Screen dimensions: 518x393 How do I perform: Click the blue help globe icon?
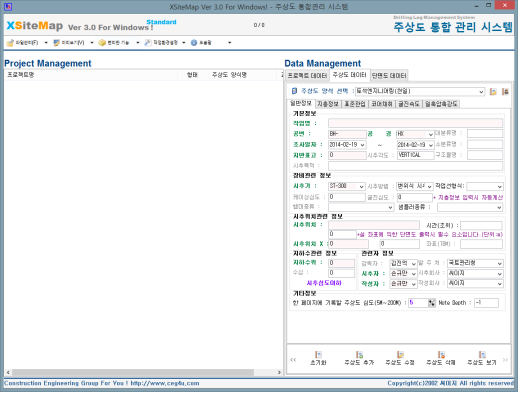coord(194,43)
